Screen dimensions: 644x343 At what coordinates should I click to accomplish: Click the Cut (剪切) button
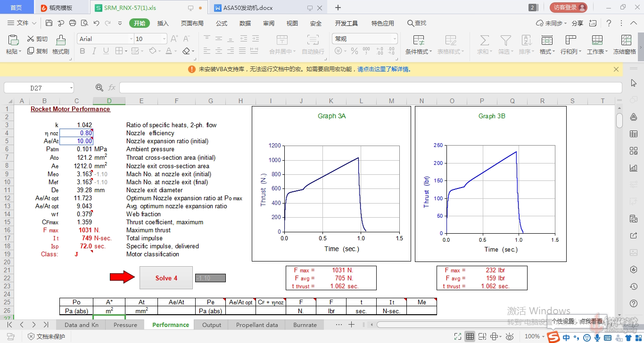37,39
